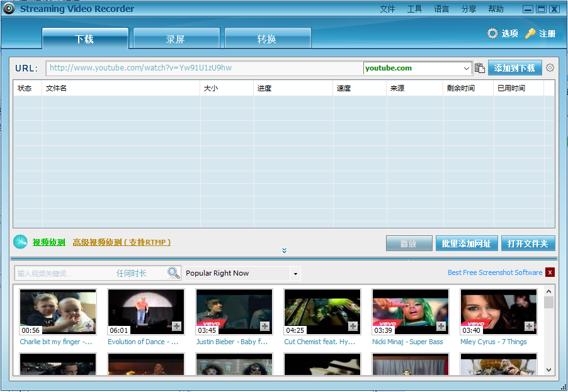Click the 添加到下载 button
Viewport: 568px width, 392px height.
coord(514,68)
